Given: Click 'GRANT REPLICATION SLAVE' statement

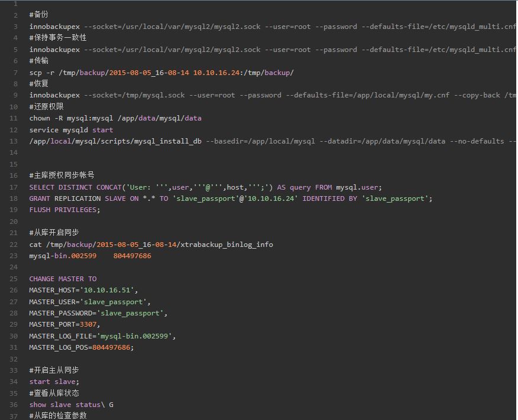Looking at the screenshot, I should point(77,198).
